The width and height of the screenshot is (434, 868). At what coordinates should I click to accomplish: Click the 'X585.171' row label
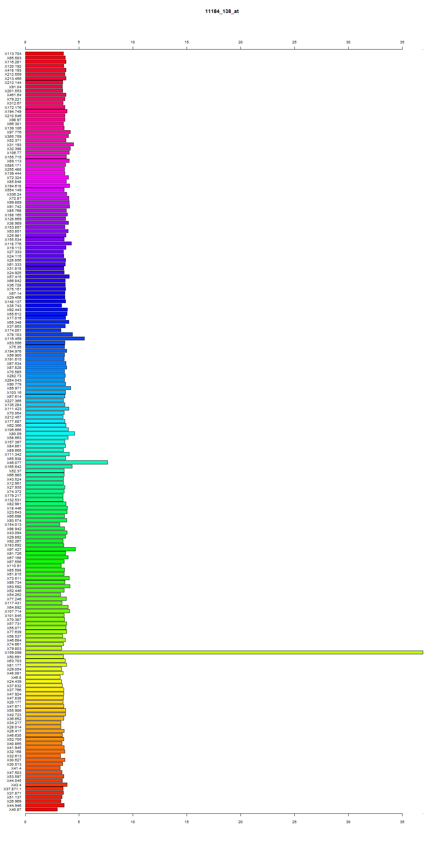click(x=13, y=165)
